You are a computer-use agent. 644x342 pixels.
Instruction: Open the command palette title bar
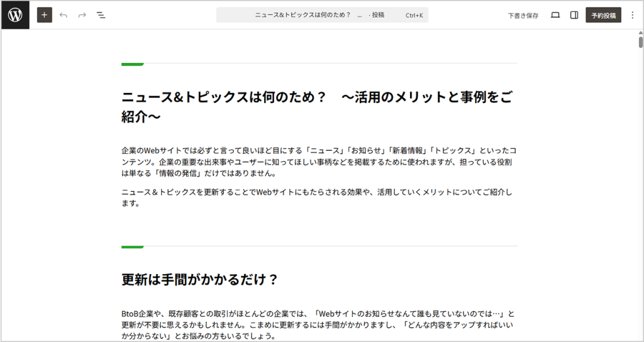pos(322,15)
